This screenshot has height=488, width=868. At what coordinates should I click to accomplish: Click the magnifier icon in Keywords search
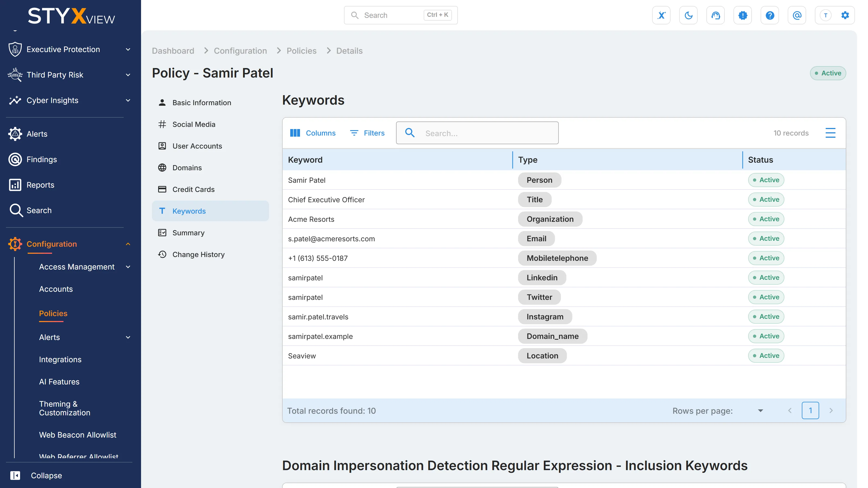(410, 133)
